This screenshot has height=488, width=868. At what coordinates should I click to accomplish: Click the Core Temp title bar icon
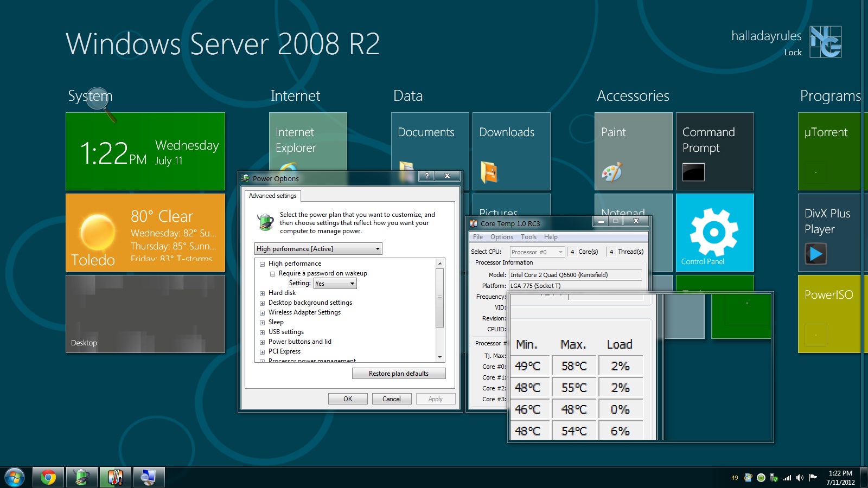pyautogui.click(x=474, y=223)
